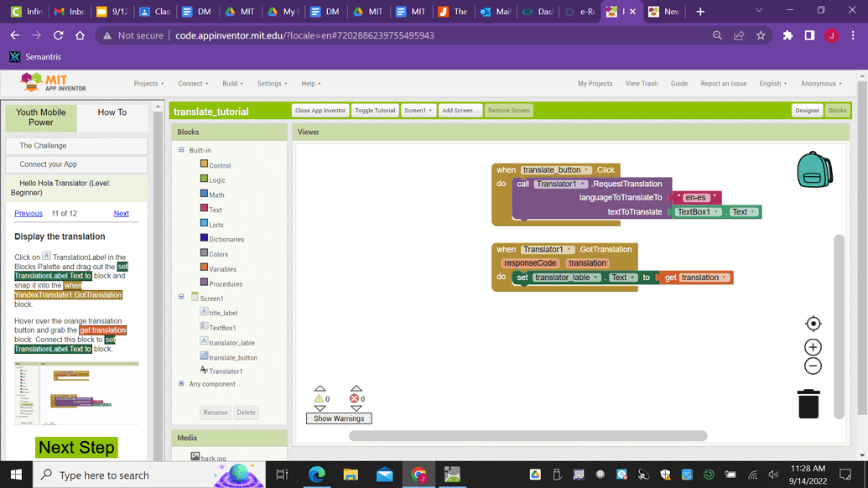Open the English language dropdown
The width and height of the screenshot is (868, 488).
(x=772, y=83)
